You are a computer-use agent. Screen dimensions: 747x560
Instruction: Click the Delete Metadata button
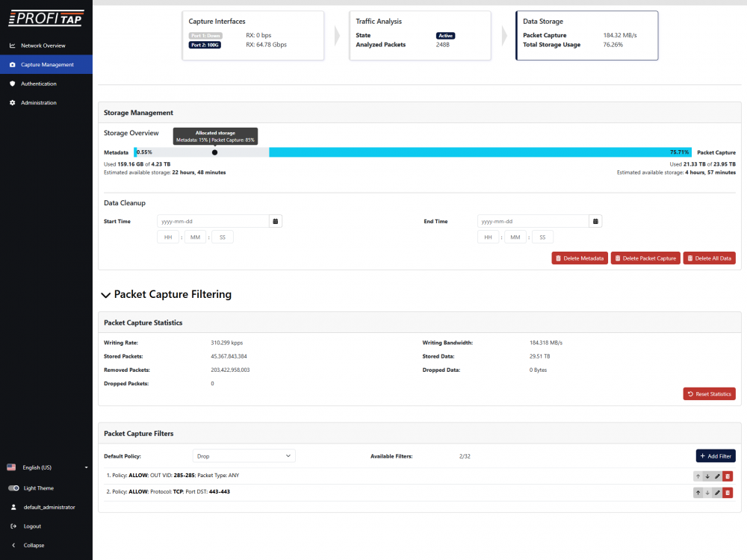click(x=579, y=258)
